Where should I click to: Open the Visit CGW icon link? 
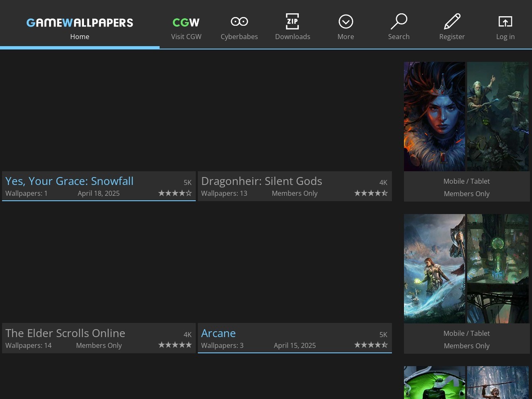pos(186,22)
